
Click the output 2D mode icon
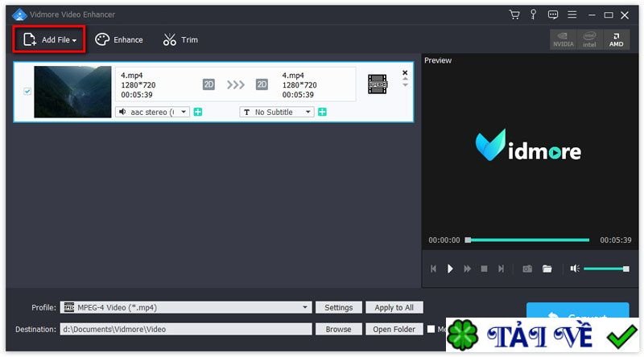[262, 84]
